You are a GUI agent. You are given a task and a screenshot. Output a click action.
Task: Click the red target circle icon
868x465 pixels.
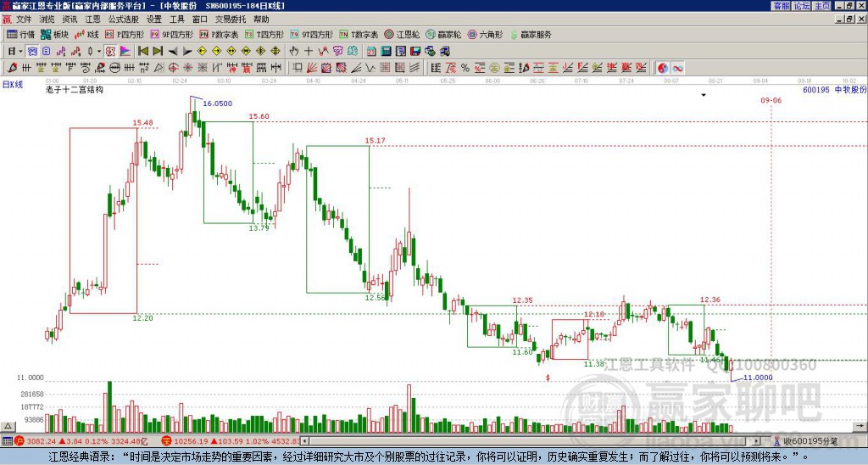[173, 68]
